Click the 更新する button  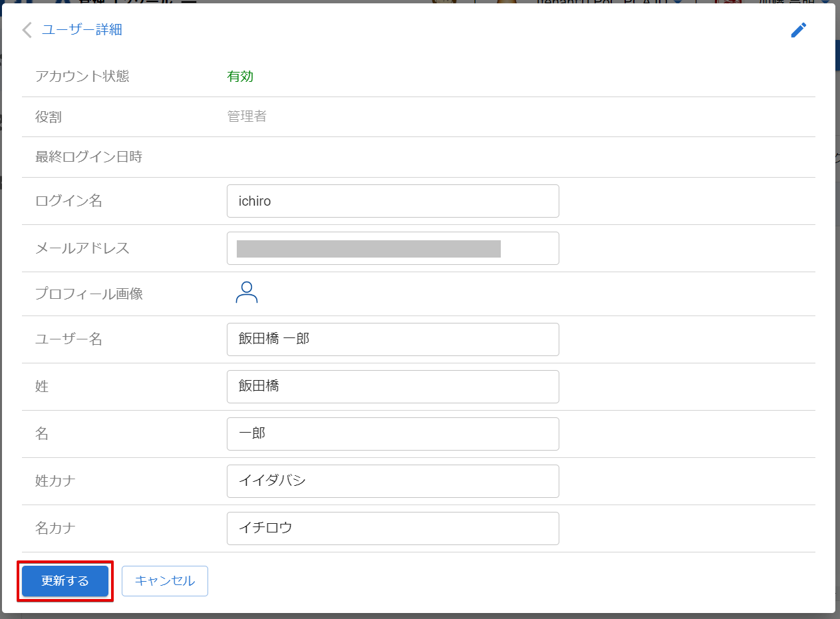[x=65, y=581]
